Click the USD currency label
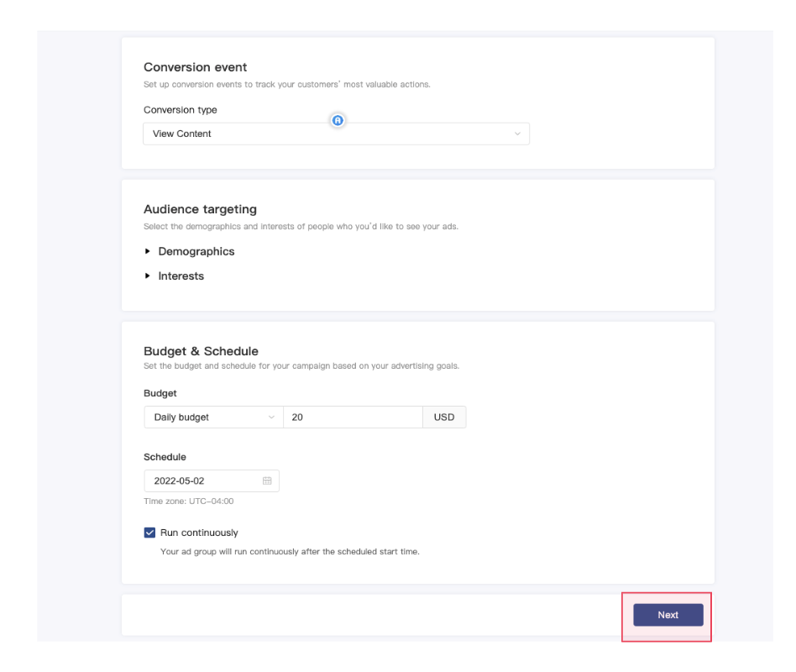The width and height of the screenshot is (796, 672). pyautogui.click(x=445, y=417)
